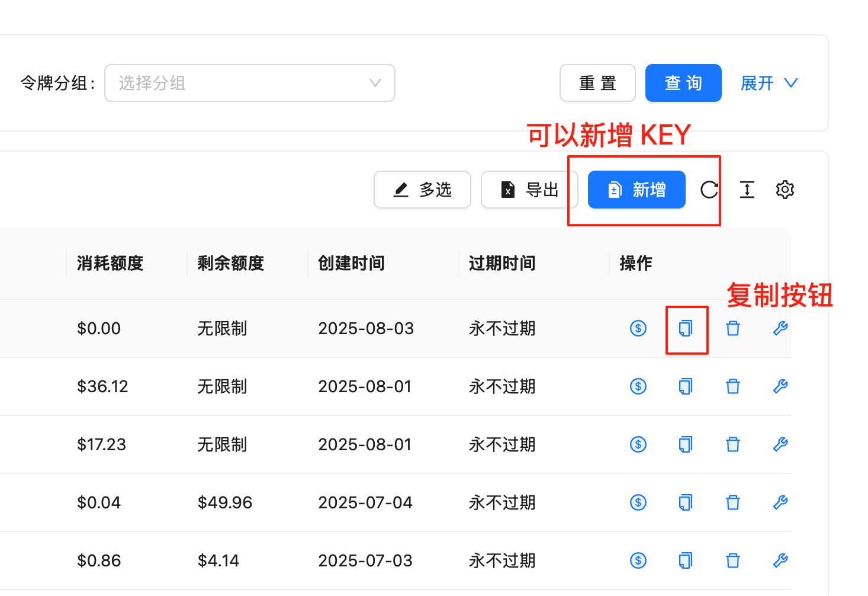
Task: Open the wrench edit icon on the last row
Action: pyautogui.click(x=780, y=560)
